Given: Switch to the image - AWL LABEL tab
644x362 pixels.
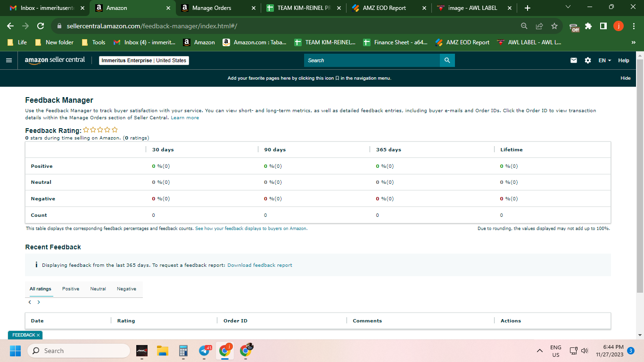Looking at the screenshot, I should click(474, 8).
